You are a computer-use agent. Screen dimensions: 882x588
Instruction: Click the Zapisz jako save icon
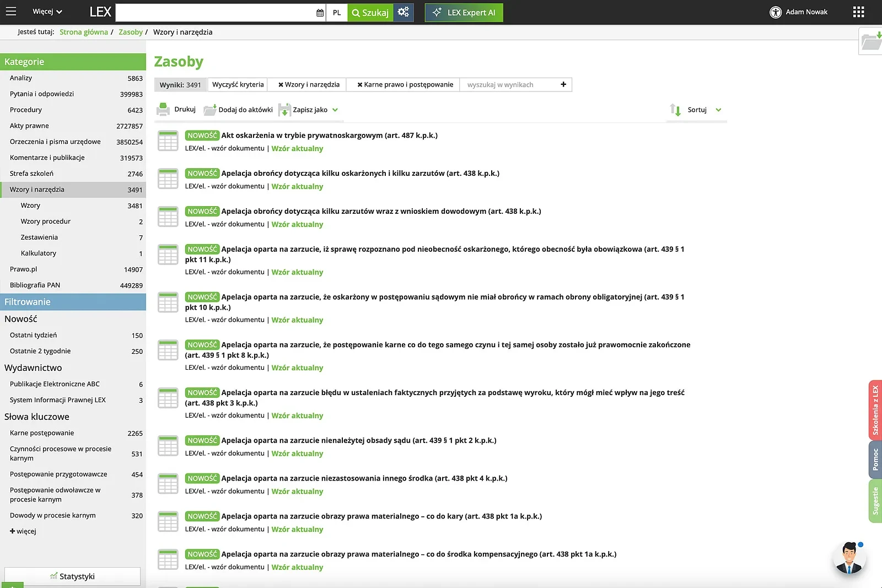(x=284, y=110)
